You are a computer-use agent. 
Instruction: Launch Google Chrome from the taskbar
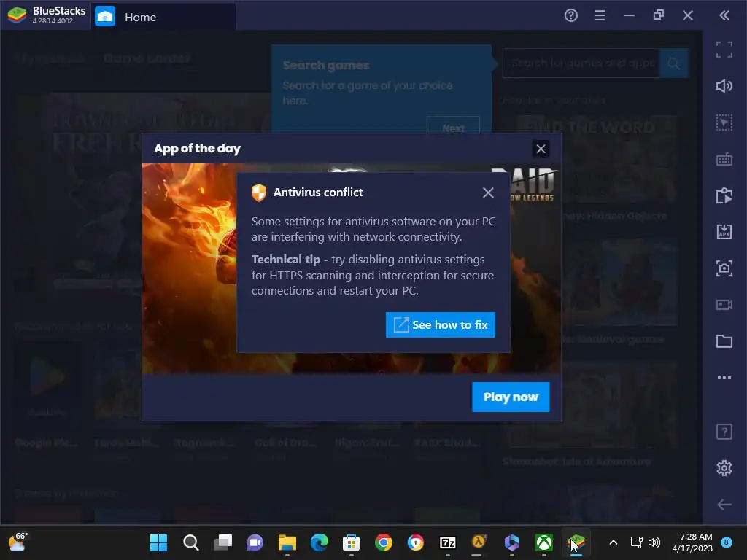click(x=384, y=542)
